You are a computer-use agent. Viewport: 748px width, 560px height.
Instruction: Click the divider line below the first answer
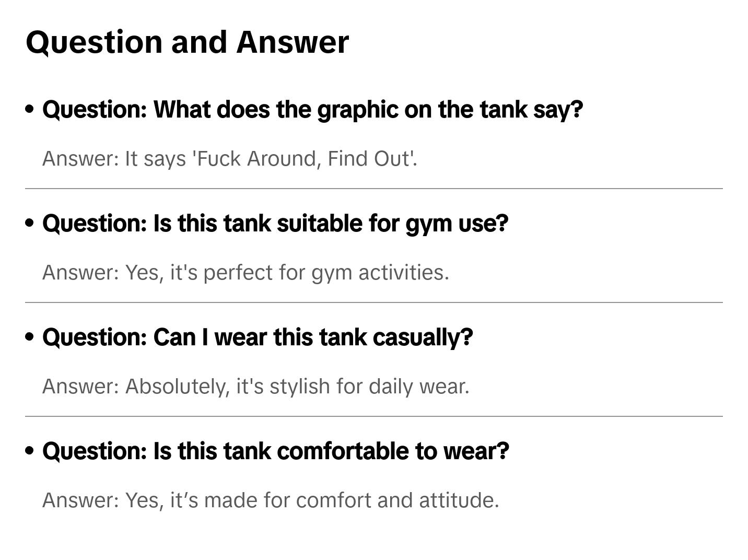(374, 189)
